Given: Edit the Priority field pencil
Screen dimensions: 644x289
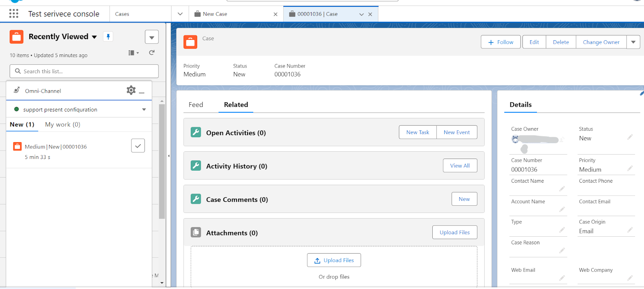Looking at the screenshot, I should coord(630,168).
